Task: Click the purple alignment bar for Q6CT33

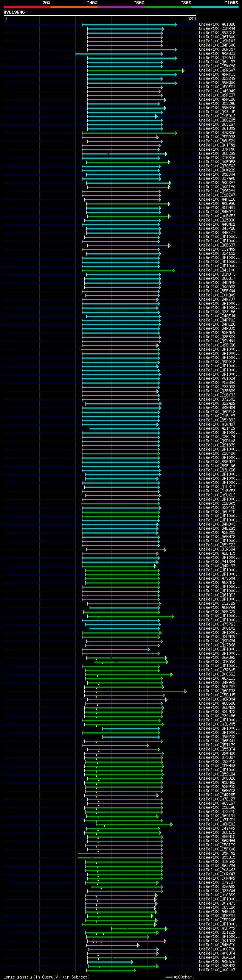Action: coord(135,691)
